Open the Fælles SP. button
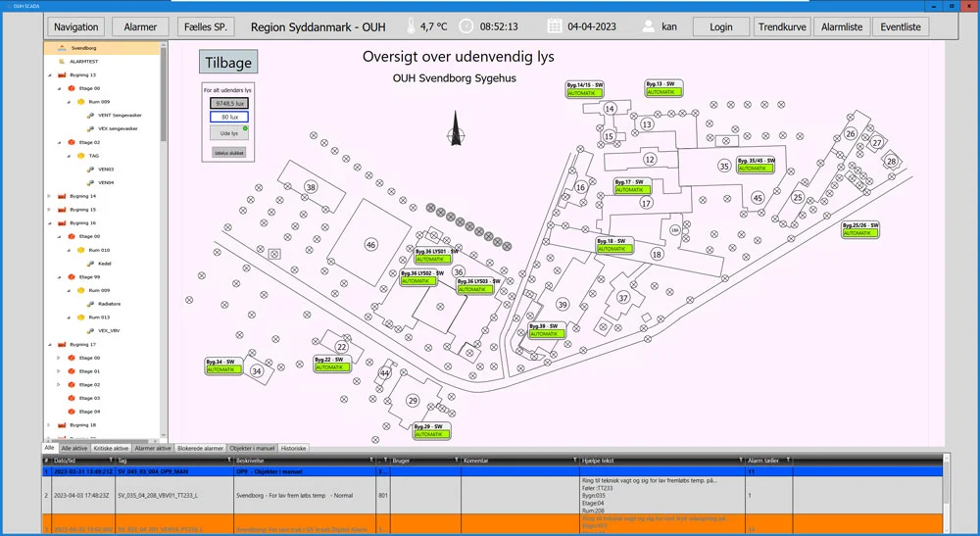 (x=206, y=26)
